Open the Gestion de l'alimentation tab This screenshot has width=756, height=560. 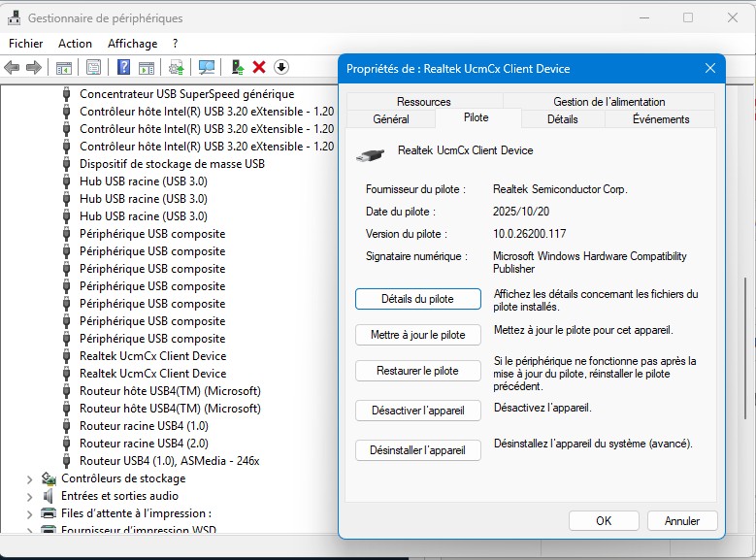click(x=608, y=102)
